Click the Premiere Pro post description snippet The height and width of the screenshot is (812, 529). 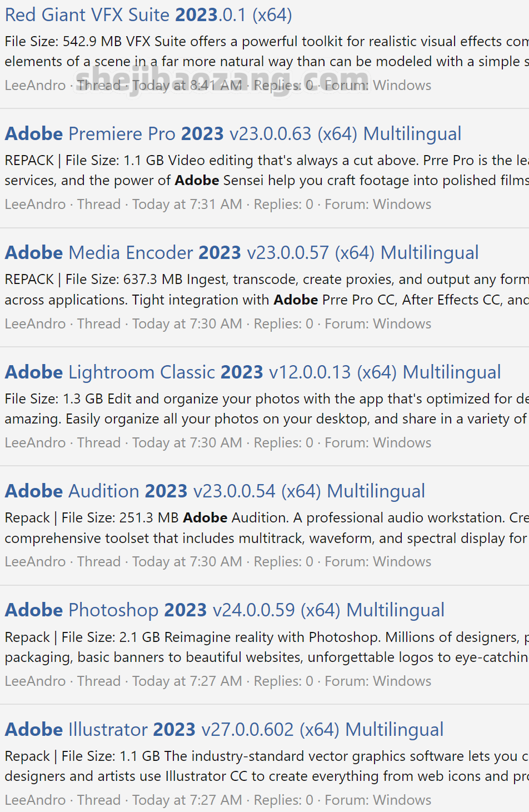coord(266,171)
